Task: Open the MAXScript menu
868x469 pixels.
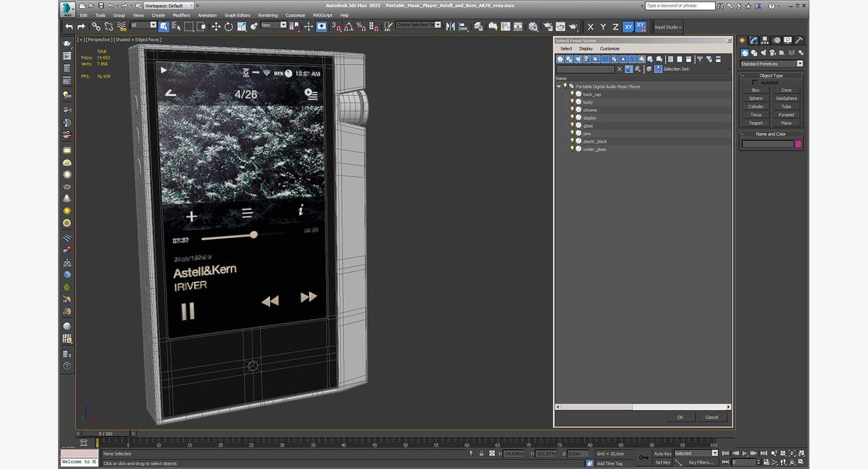Action: (x=323, y=15)
